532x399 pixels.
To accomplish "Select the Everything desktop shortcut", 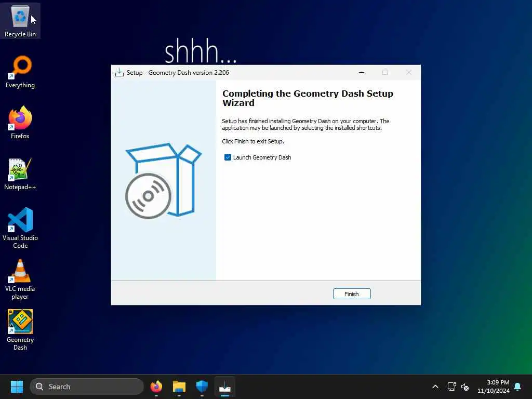I will pos(20,72).
